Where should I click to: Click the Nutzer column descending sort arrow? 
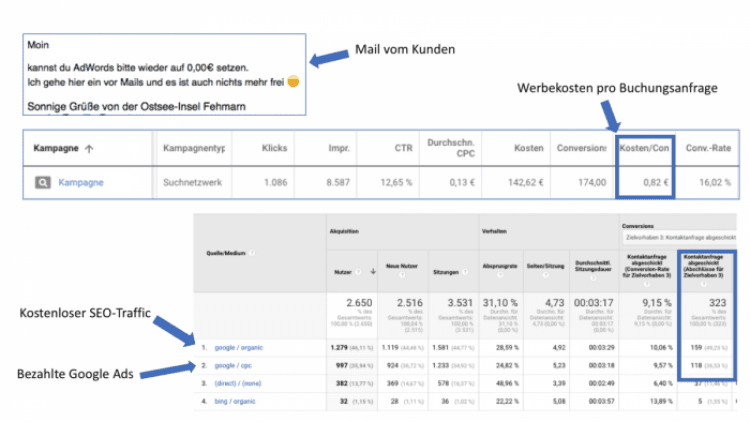pos(373,272)
